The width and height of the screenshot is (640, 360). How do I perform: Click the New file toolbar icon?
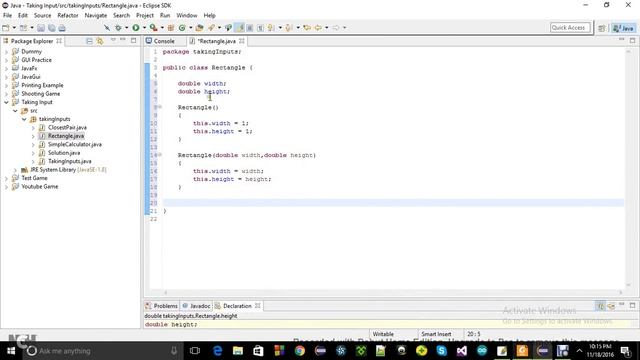(6, 28)
